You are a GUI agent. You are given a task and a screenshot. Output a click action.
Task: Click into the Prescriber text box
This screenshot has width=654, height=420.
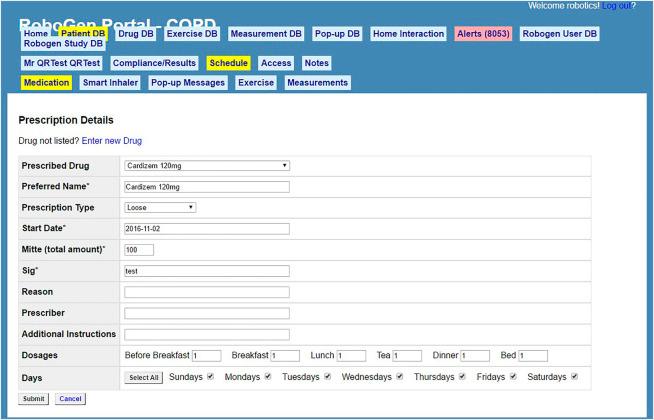206,313
